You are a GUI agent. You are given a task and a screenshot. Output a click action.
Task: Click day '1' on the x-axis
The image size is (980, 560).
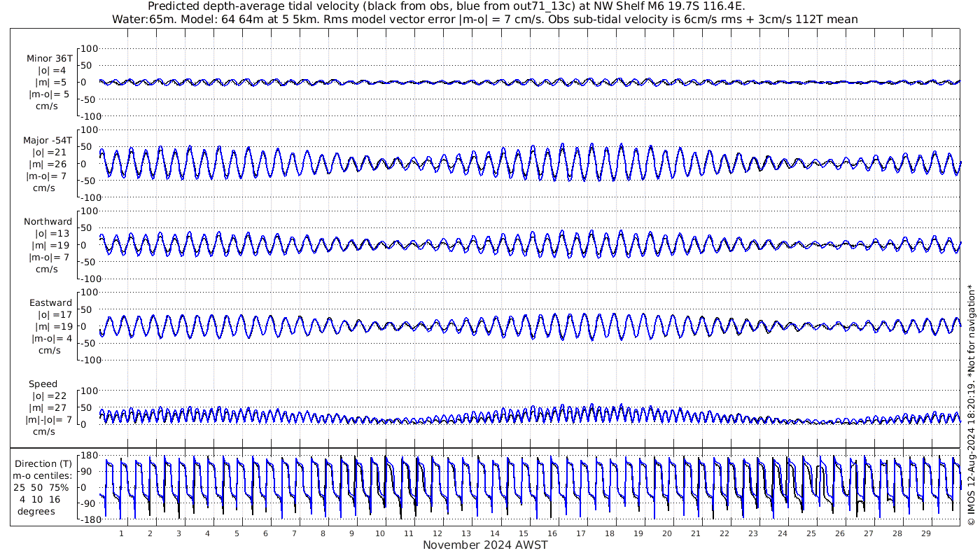[x=121, y=533]
